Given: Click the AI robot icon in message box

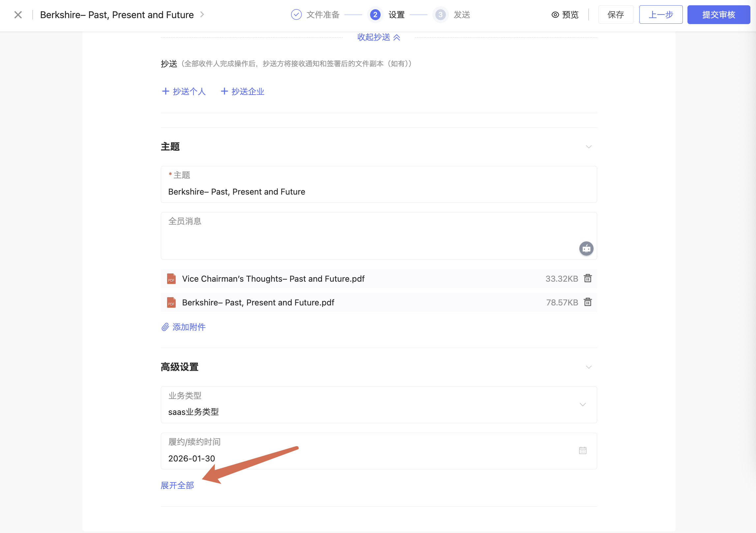Looking at the screenshot, I should 586,248.
